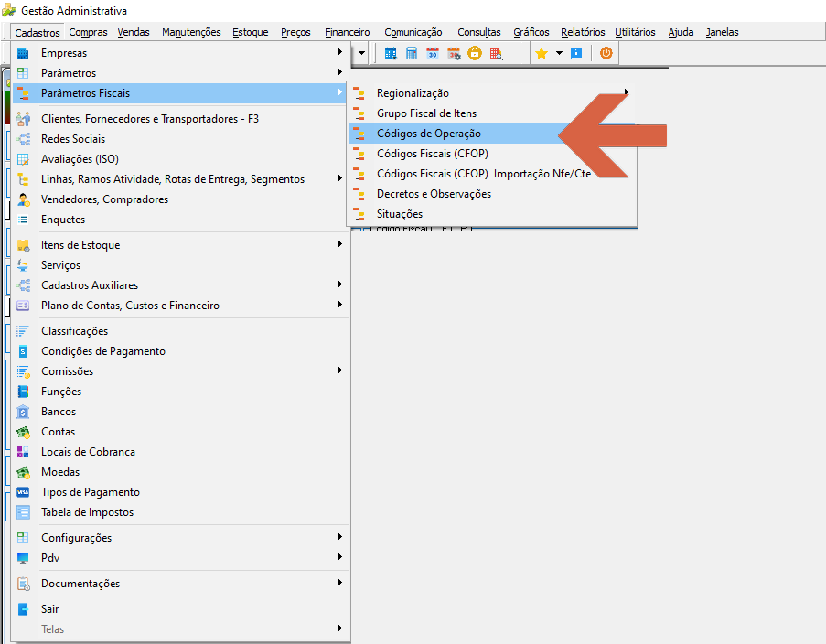Click the Itens de Estoque box icon

coord(23,245)
